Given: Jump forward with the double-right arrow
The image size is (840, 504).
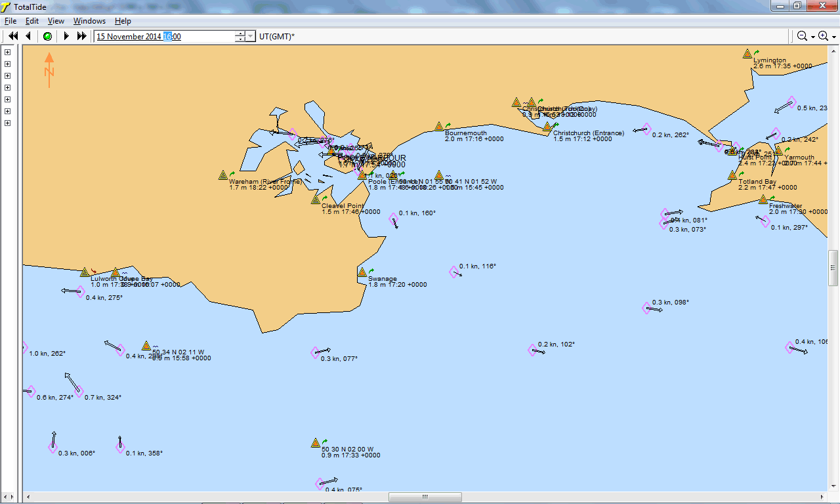Looking at the screenshot, I should 82,36.
